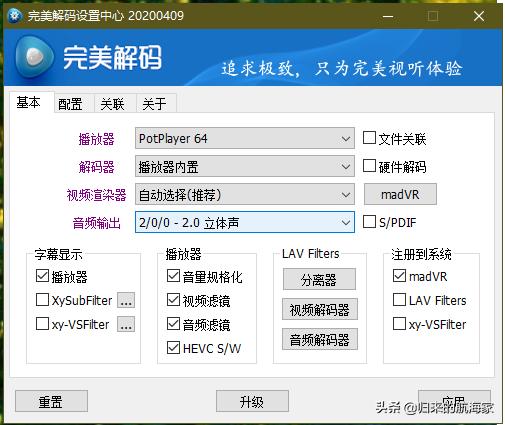Open the 音频输出 2.0 立体声 dropdown
The image size is (505, 425).
pos(245,222)
